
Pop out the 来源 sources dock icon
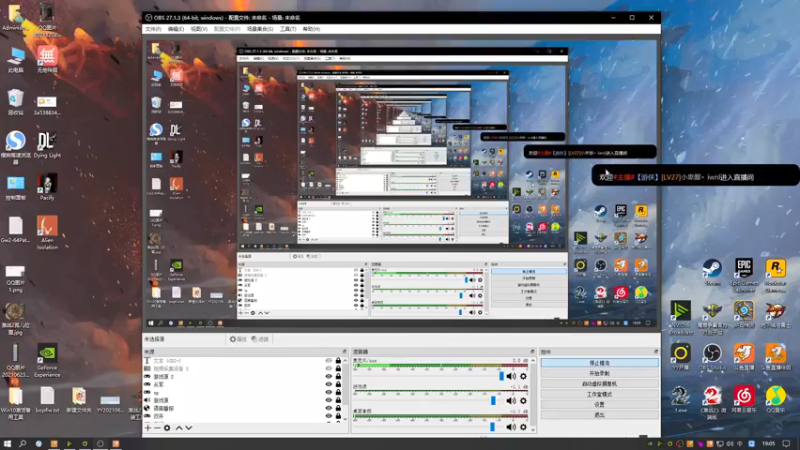click(344, 352)
